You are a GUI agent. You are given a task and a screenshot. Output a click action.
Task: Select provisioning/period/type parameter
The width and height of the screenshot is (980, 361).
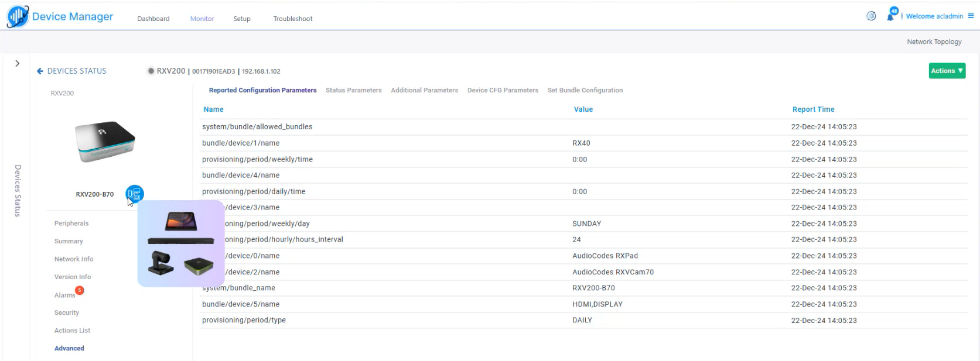point(244,320)
